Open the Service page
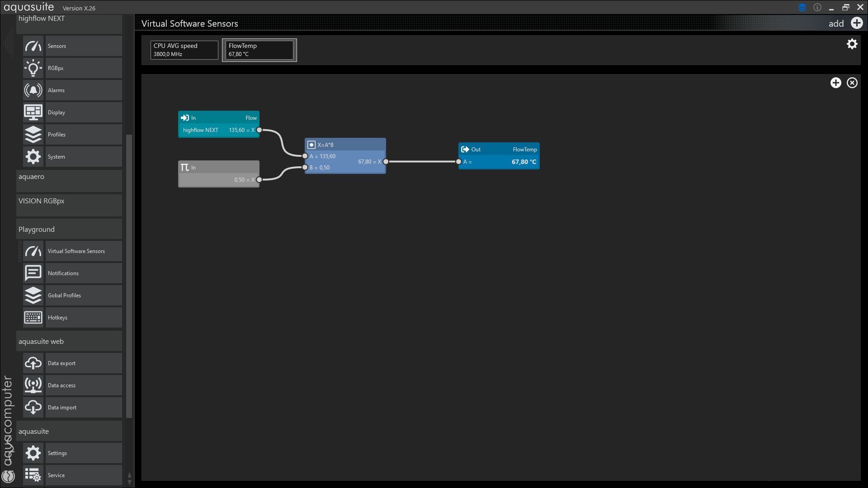Image resolution: width=868 pixels, height=488 pixels. click(84, 475)
